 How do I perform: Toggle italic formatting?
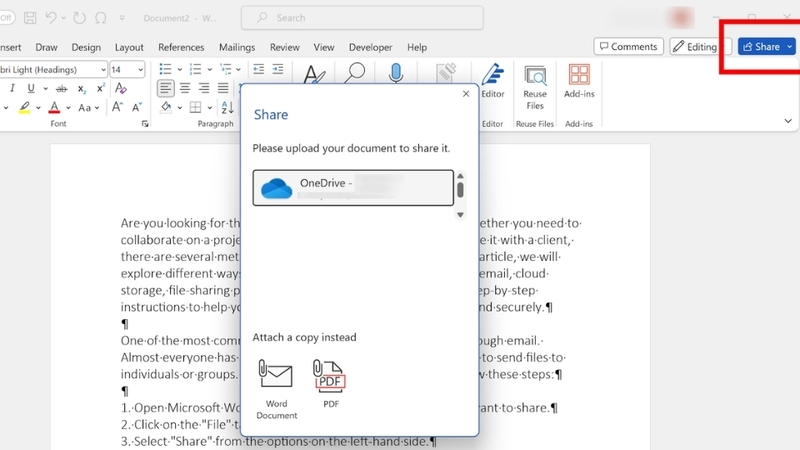(12, 88)
